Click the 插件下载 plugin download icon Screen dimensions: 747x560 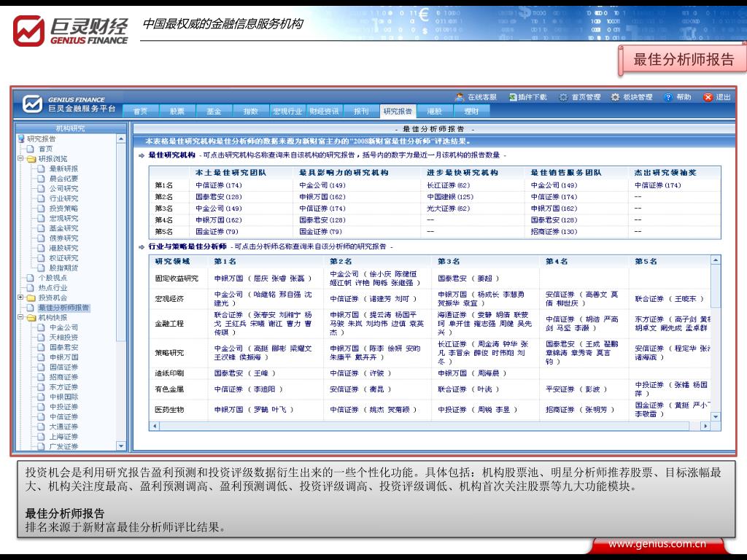513,97
